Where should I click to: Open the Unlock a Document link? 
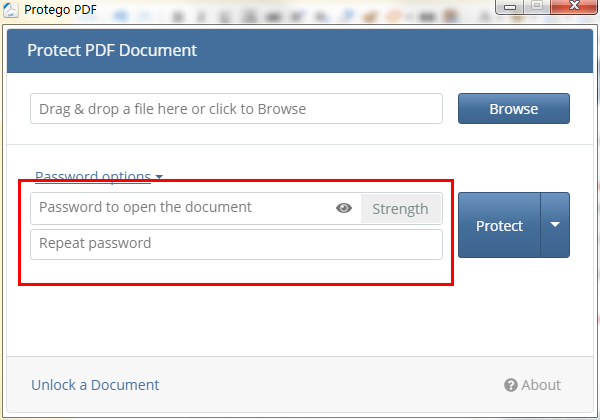click(x=95, y=385)
